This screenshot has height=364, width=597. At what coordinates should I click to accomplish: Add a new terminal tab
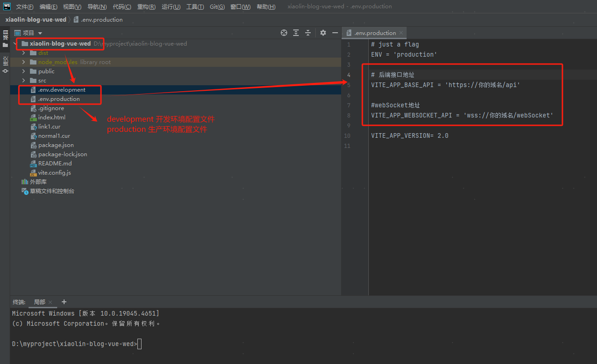(64, 302)
